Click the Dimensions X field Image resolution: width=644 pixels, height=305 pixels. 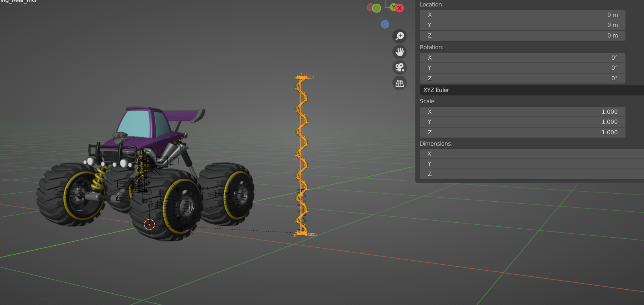531,154
